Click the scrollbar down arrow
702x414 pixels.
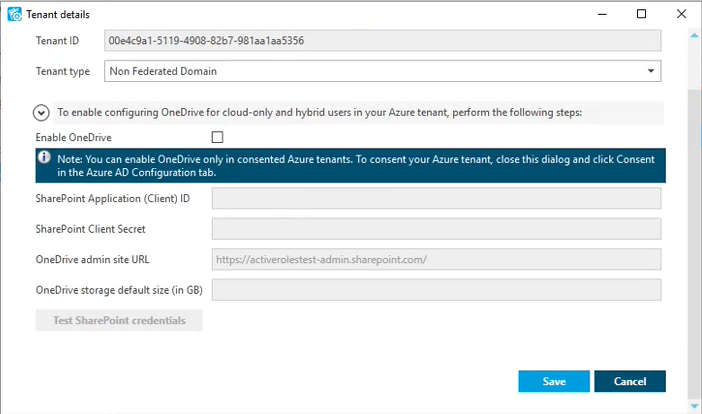(694, 406)
